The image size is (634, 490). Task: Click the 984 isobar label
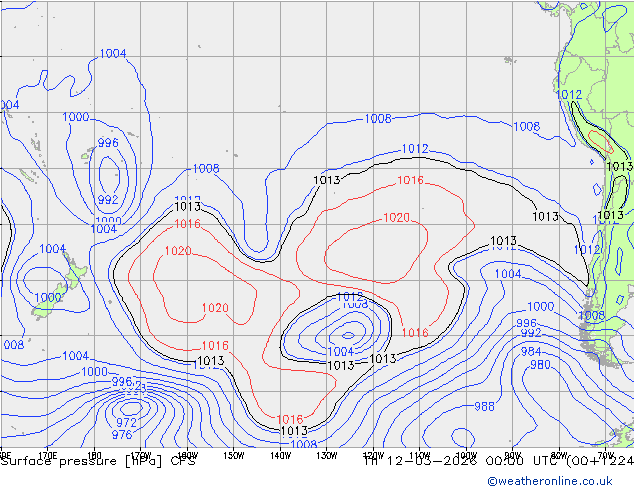[x=531, y=351]
